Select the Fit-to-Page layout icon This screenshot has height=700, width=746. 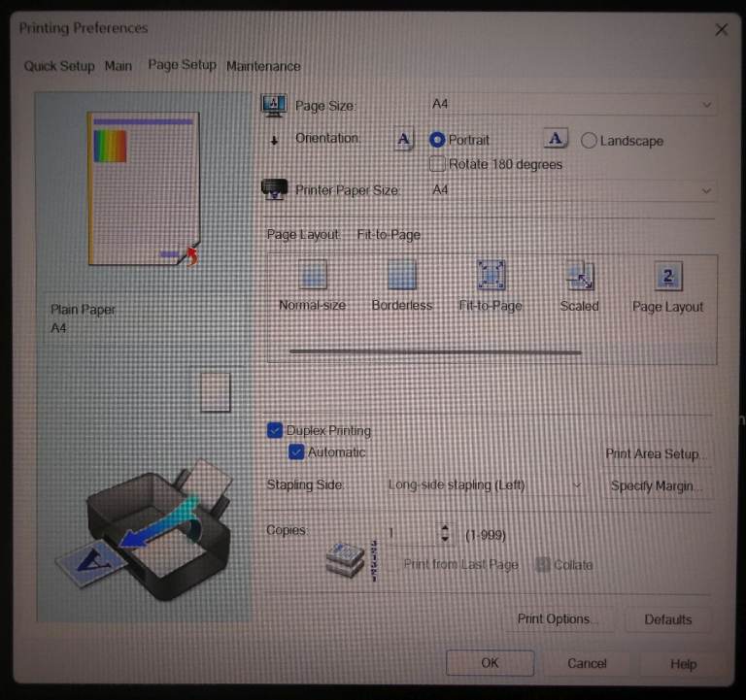coord(491,276)
